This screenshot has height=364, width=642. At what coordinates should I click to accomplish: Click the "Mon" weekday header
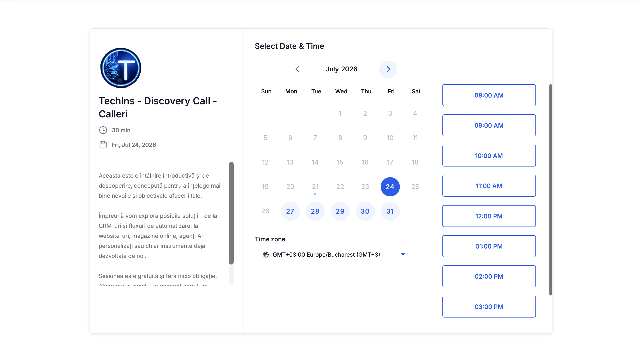pos(291,91)
